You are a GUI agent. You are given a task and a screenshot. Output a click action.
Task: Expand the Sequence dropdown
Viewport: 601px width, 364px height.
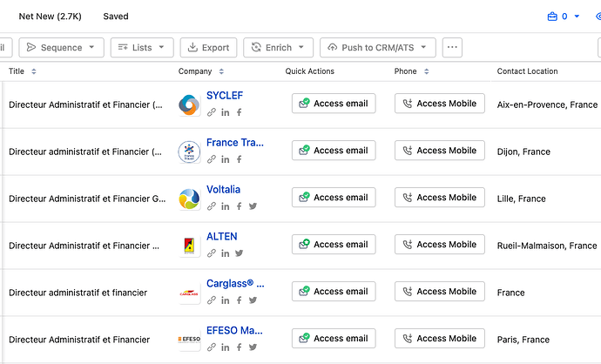61,48
